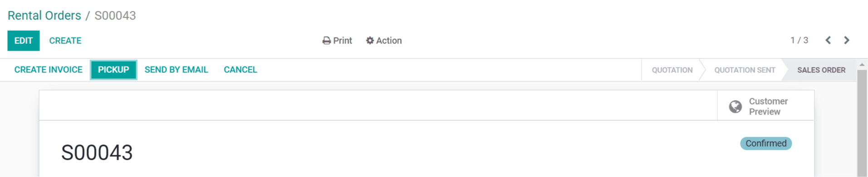Viewport: 868px width, 177px height.
Task: Click the printer icon next to Print
Action: [x=326, y=41]
